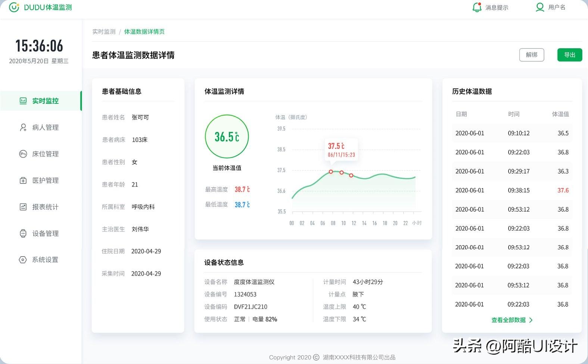Click 体温数据详情页 breadcrumb
The image size is (588, 364).
[x=144, y=32]
